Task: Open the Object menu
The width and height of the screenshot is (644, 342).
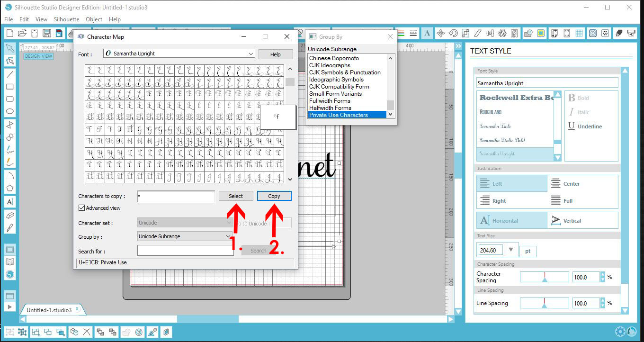Action: (x=94, y=19)
